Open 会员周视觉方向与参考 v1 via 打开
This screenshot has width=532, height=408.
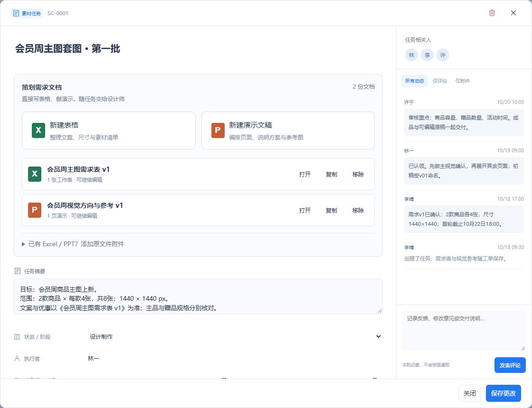(x=304, y=210)
